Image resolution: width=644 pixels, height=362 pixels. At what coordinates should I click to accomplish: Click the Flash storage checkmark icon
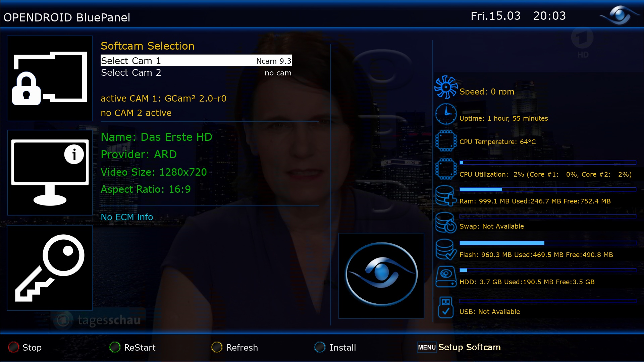tap(446, 249)
